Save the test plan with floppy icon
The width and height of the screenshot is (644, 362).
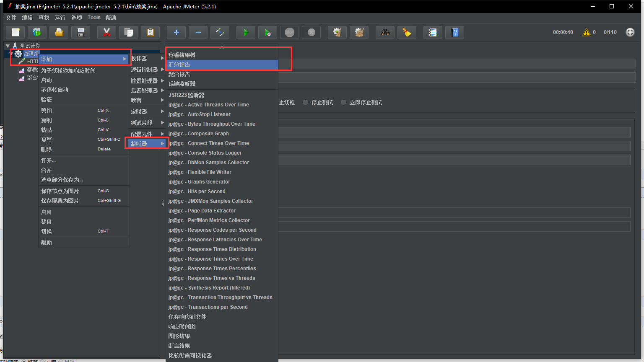81,32
